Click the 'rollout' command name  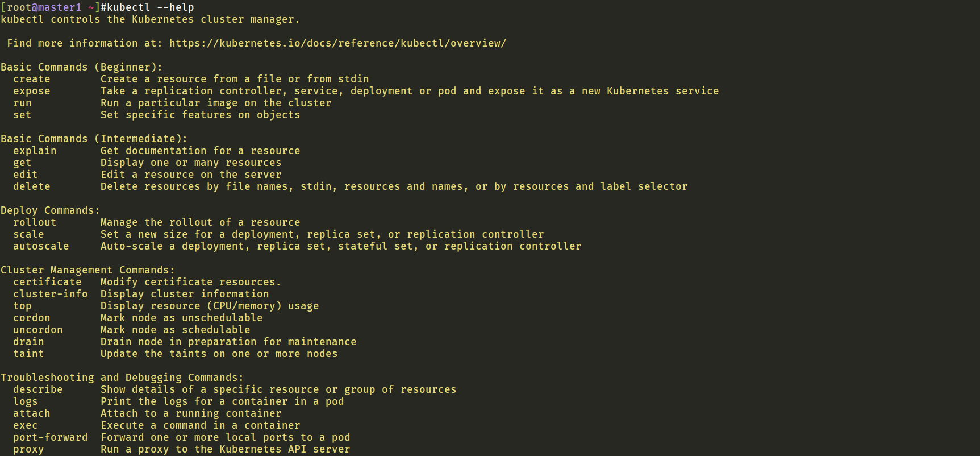coord(35,222)
